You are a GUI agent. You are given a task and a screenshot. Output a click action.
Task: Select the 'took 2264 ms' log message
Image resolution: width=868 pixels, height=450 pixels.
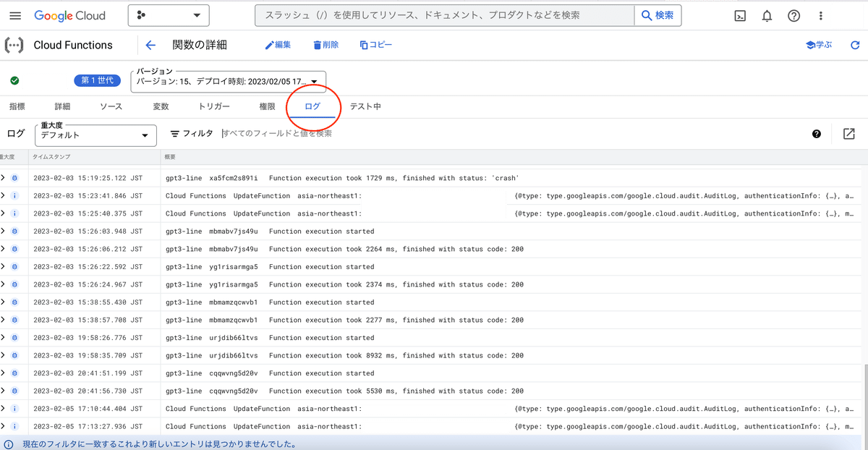point(396,249)
